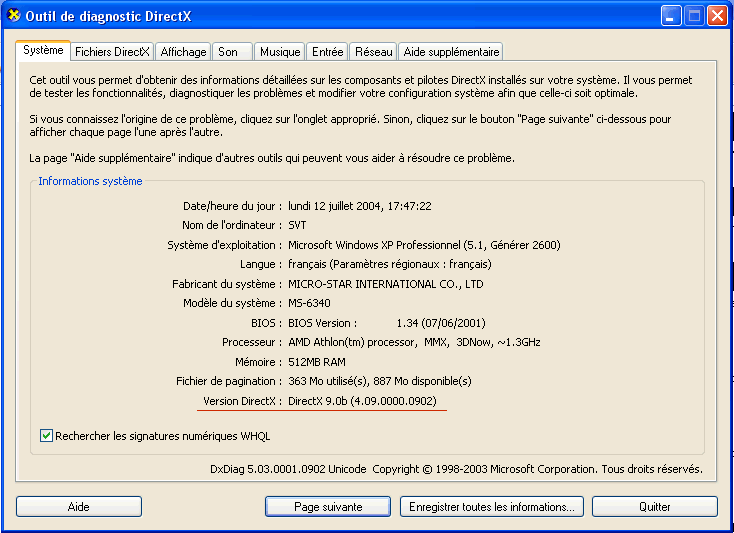The width and height of the screenshot is (734, 533).
Task: Click MICRO-STAR INTERNATIONAL CO., LTD text
Action: [386, 284]
